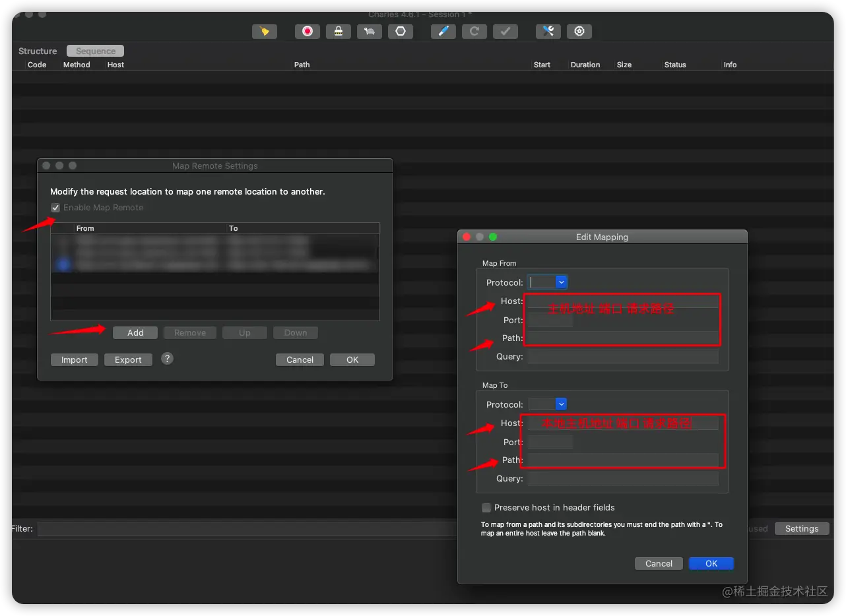846x616 pixels.
Task: Toggle breakpoints hexagon icon
Action: [x=401, y=31]
